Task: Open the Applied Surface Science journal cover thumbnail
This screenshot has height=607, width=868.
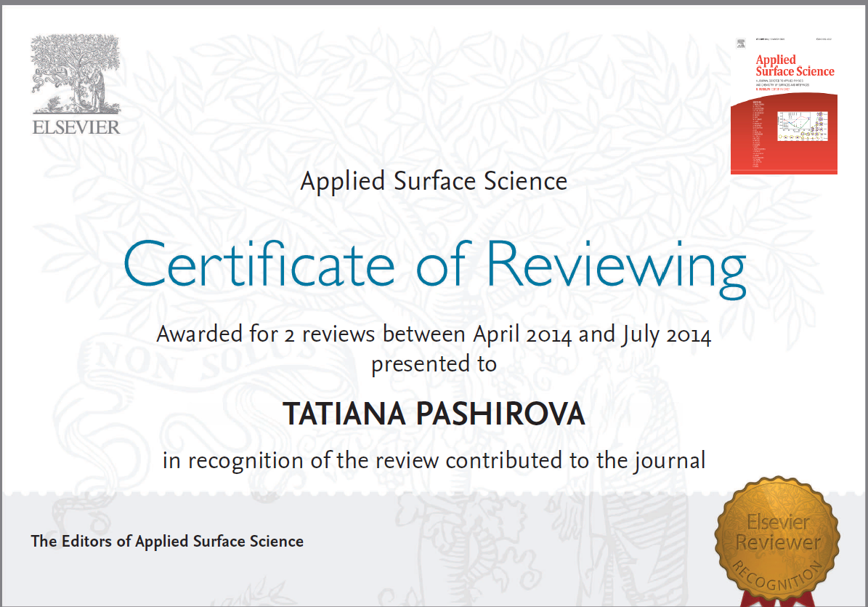Action: 784,105
